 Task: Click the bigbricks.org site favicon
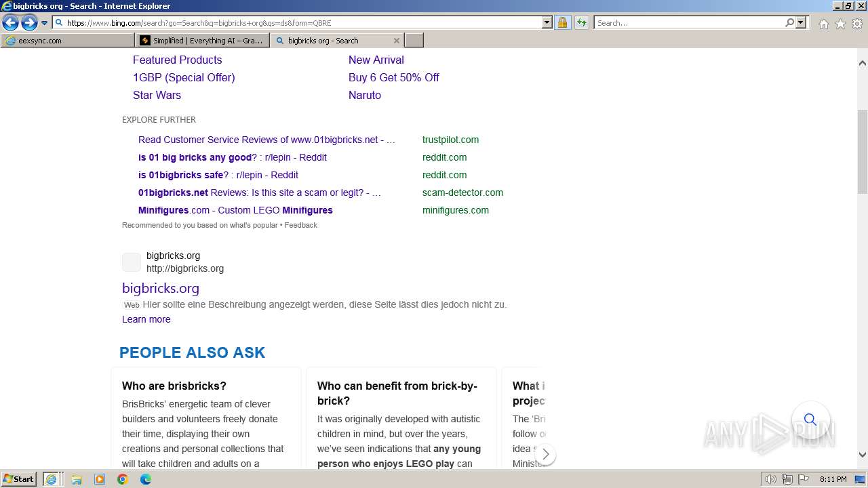132,262
